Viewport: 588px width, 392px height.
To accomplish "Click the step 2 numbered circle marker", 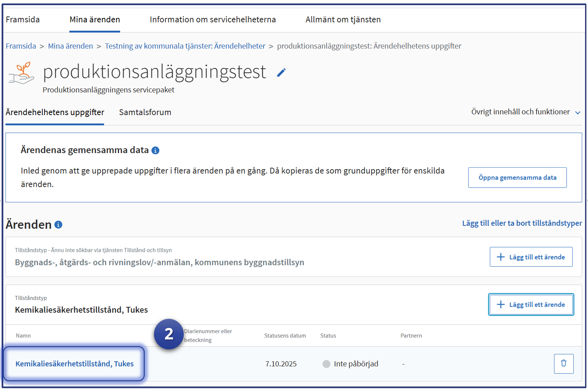I will (169, 334).
